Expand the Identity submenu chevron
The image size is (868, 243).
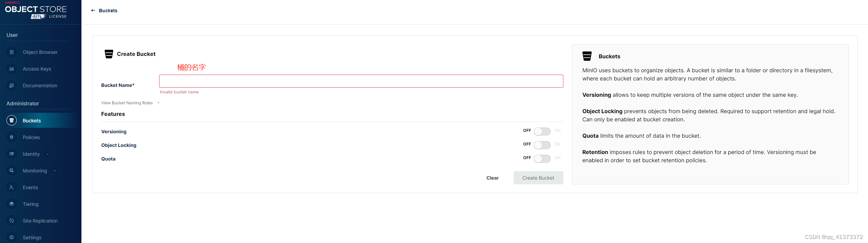[x=47, y=154]
